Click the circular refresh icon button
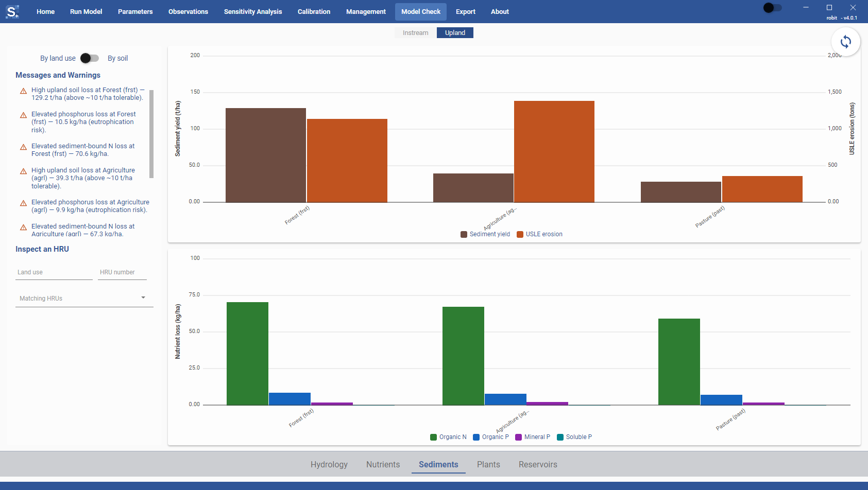The image size is (868, 490). (x=845, y=42)
